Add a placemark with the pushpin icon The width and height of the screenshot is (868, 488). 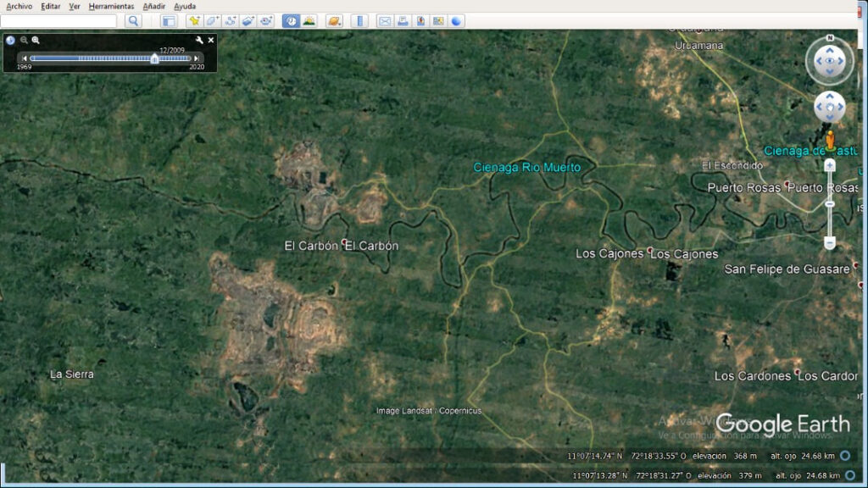click(194, 21)
